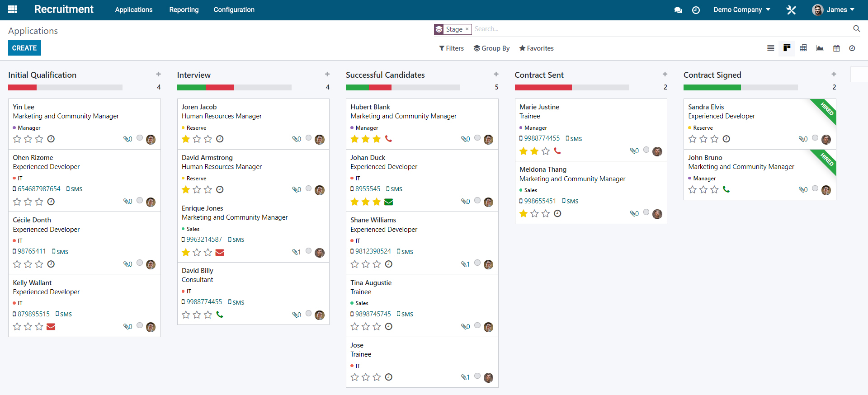This screenshot has height=395, width=868.
Task: Toggle kanban state circle on Hubert Blank card
Action: (x=477, y=138)
